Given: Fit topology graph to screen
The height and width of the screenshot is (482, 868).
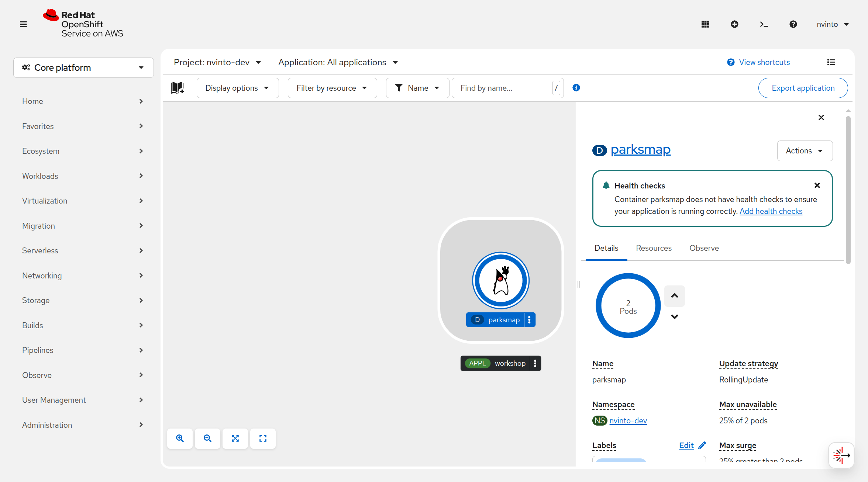Looking at the screenshot, I should [x=235, y=438].
